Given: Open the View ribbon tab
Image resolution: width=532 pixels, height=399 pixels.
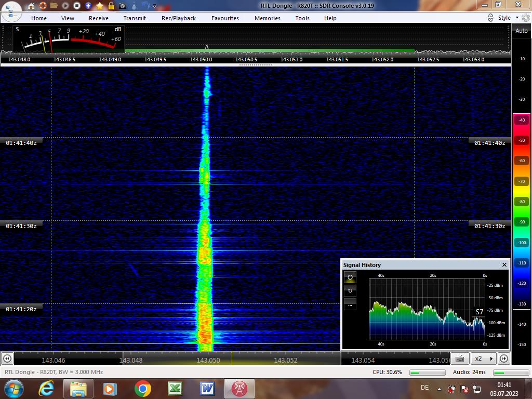Looking at the screenshot, I should coord(68,18).
